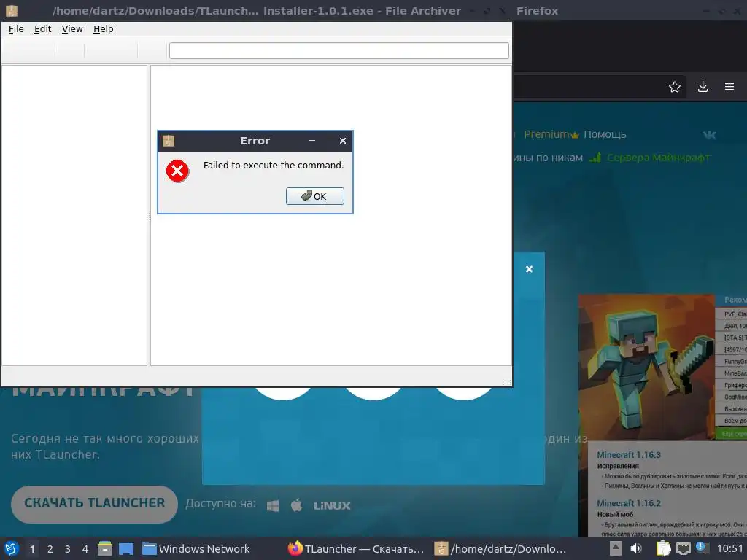Click the Minecraft Steve artwork image
This screenshot has height=560, width=747.
click(x=646, y=367)
